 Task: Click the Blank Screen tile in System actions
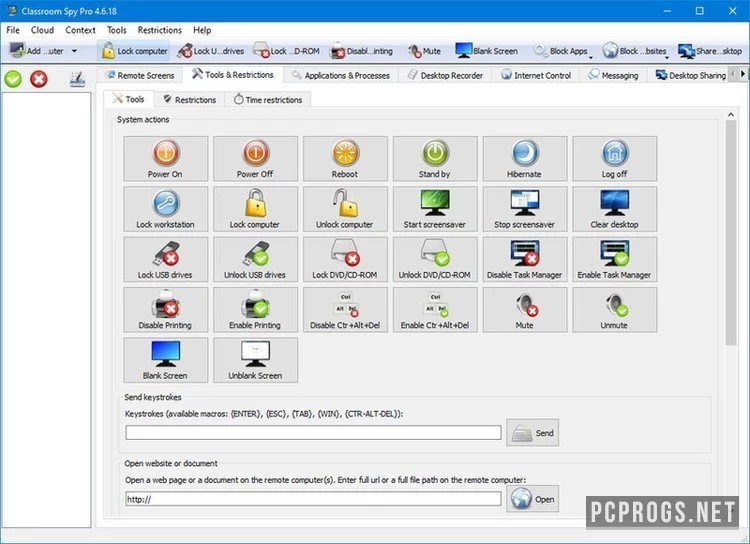point(165,360)
